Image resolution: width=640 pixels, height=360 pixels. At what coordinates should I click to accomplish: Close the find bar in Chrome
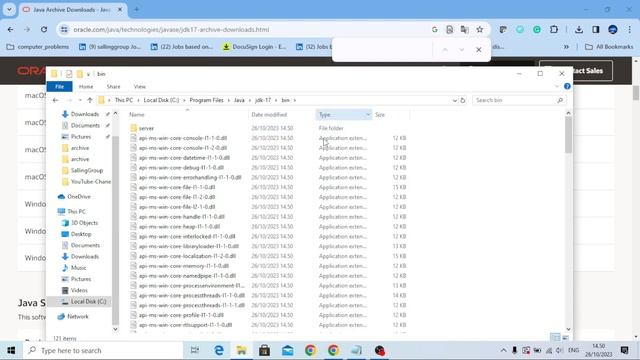click(479, 50)
